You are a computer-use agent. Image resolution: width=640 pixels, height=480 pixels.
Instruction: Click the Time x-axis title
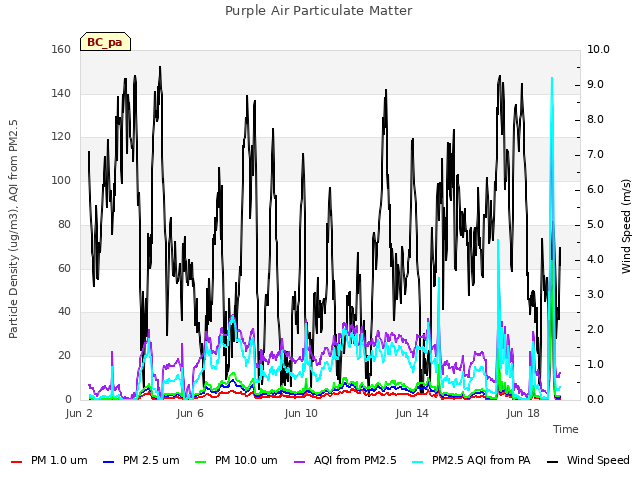pos(566,429)
